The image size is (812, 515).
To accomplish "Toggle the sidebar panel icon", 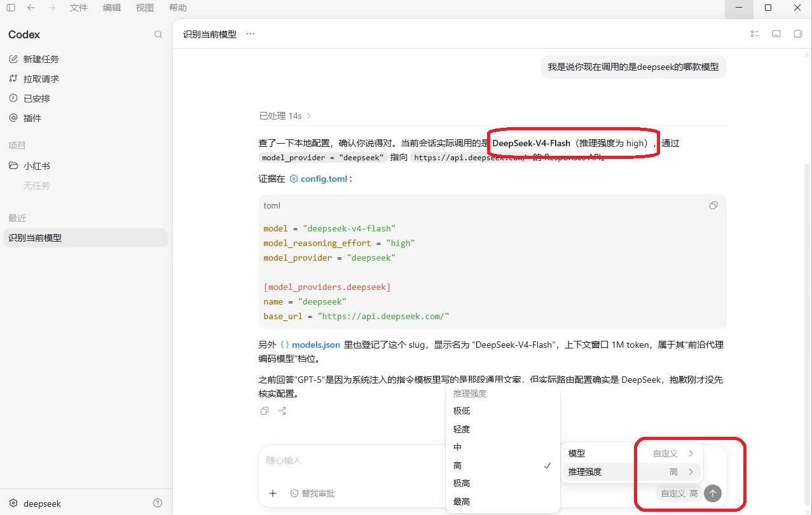I will coord(11,8).
